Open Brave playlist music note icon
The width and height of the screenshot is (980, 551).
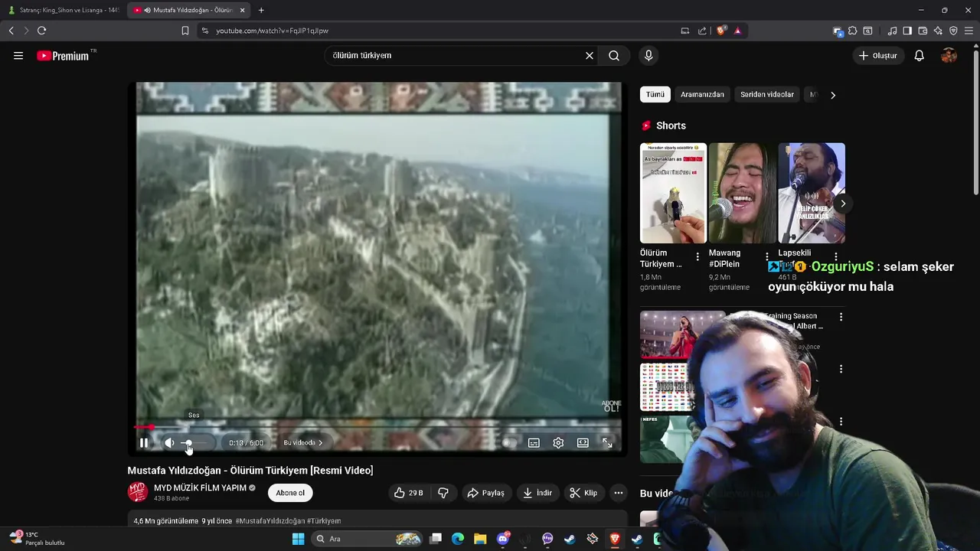click(x=892, y=31)
